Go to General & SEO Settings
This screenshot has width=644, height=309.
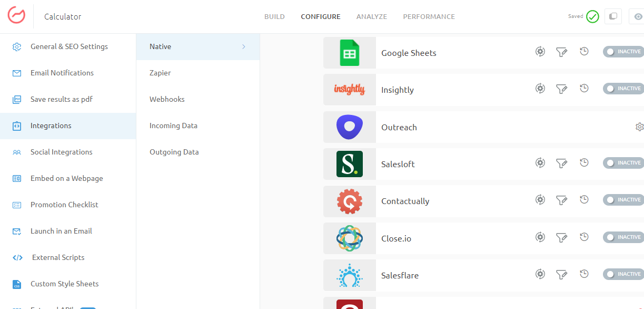point(68,46)
